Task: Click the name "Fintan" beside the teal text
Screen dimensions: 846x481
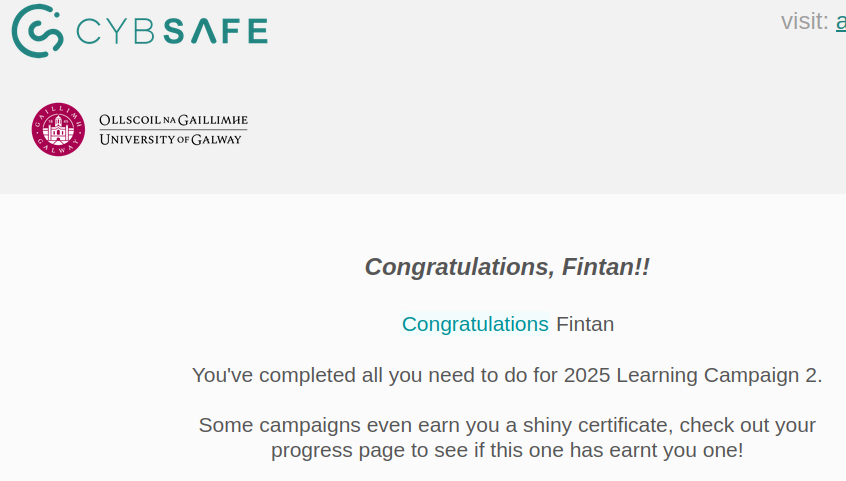Action: 585,324
